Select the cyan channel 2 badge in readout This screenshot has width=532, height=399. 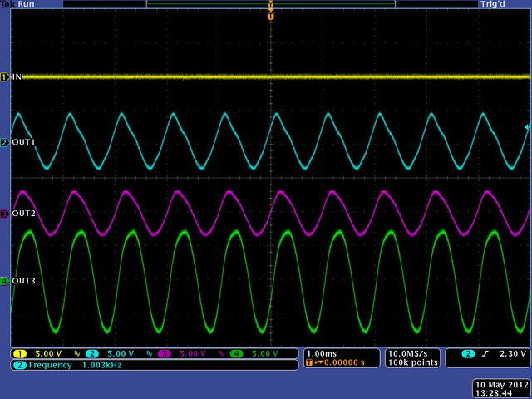(92, 354)
